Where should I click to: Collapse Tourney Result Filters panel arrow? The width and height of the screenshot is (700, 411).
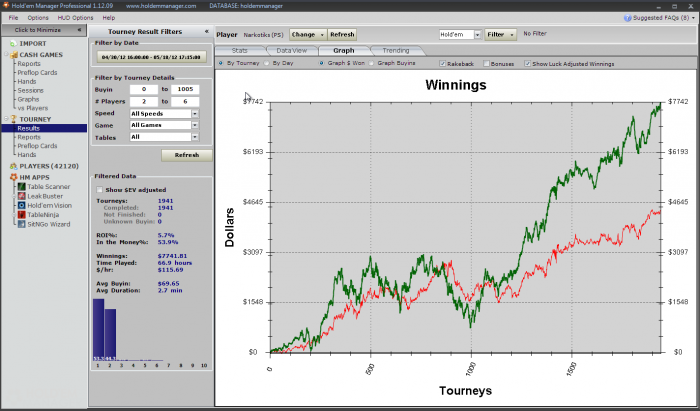pyautogui.click(x=207, y=31)
